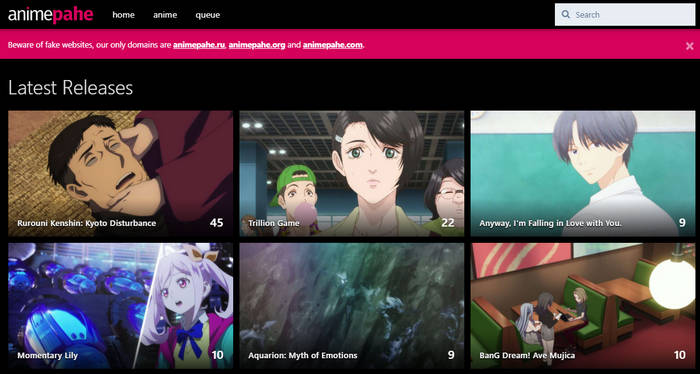
Task: Open the Trillion Game thumbnail
Action: [352, 174]
